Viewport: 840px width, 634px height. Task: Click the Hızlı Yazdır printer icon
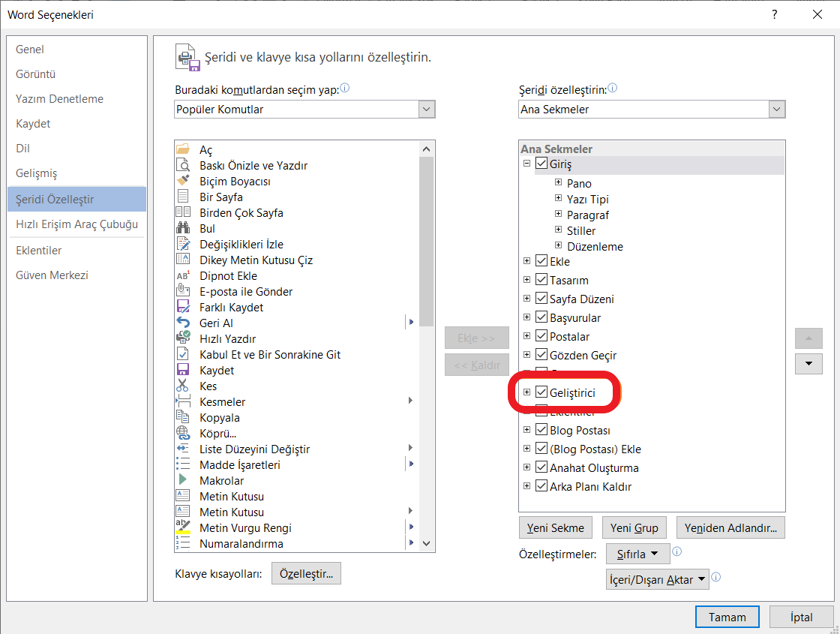tap(183, 338)
